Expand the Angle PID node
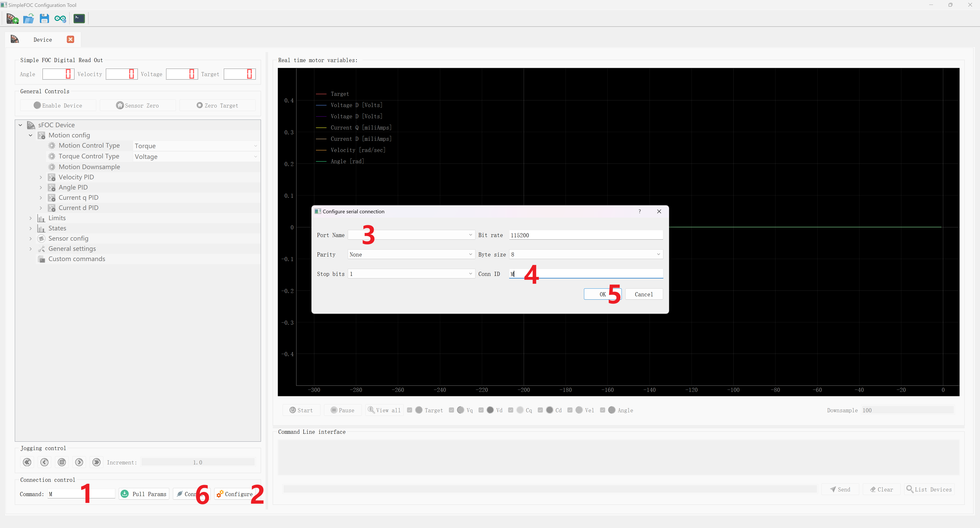The height and width of the screenshot is (528, 980). pyautogui.click(x=41, y=187)
